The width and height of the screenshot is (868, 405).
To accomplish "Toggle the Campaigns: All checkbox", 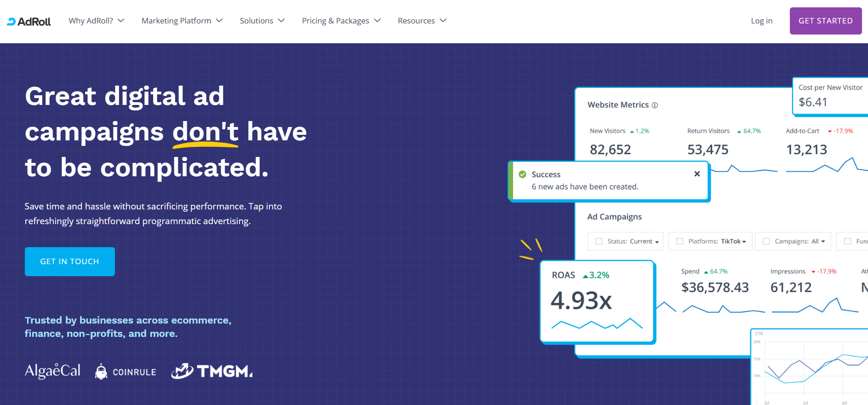I will click(766, 241).
